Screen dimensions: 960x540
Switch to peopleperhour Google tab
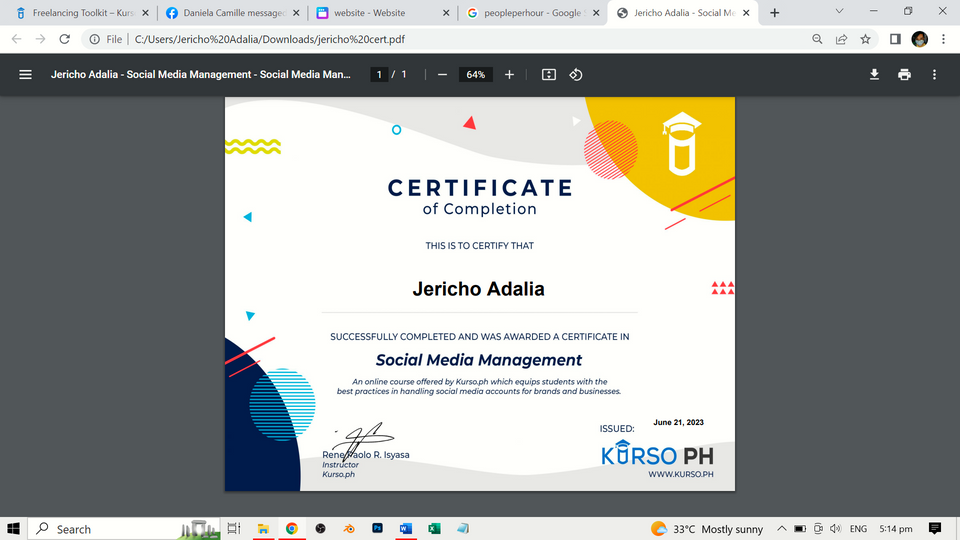[530, 13]
